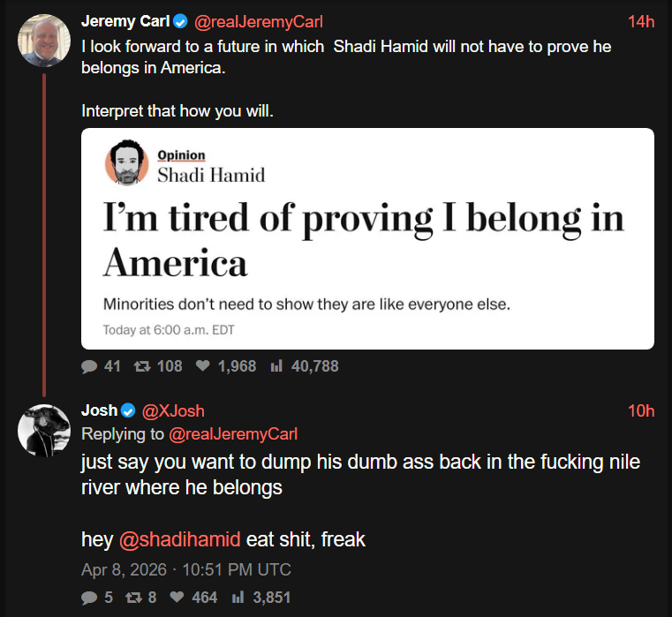672x617 pixels.
Task: Click the Shadi Hamid author photo
Action: tap(127, 163)
